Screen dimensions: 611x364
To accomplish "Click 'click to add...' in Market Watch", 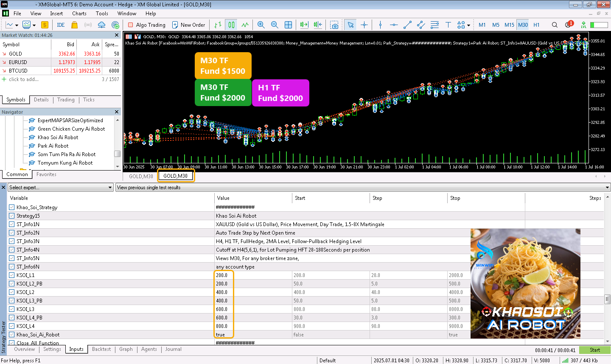I will click(x=24, y=79).
